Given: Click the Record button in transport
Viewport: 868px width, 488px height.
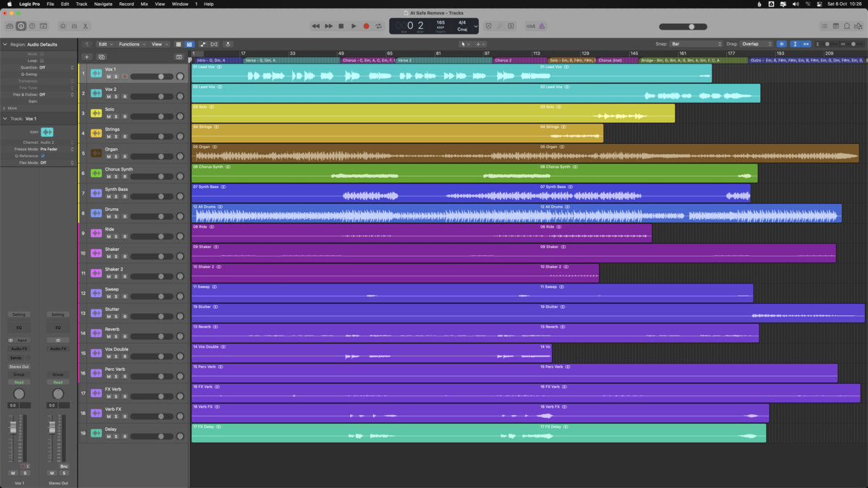Looking at the screenshot, I should pyautogui.click(x=366, y=26).
